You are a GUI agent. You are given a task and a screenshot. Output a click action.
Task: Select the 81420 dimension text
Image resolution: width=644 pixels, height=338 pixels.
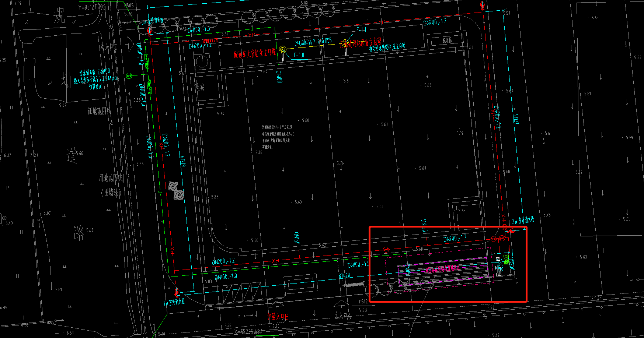[344, 275]
